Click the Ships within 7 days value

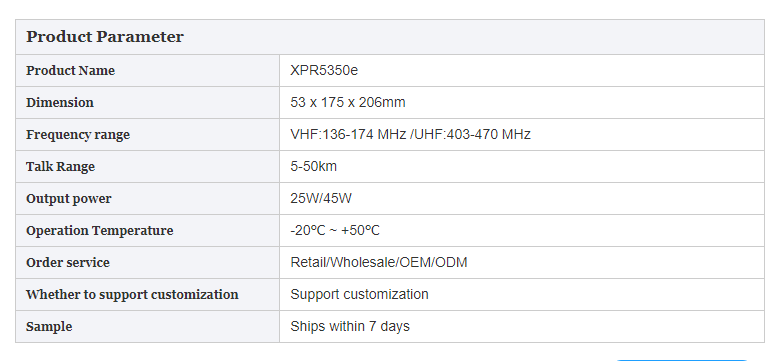(x=350, y=326)
